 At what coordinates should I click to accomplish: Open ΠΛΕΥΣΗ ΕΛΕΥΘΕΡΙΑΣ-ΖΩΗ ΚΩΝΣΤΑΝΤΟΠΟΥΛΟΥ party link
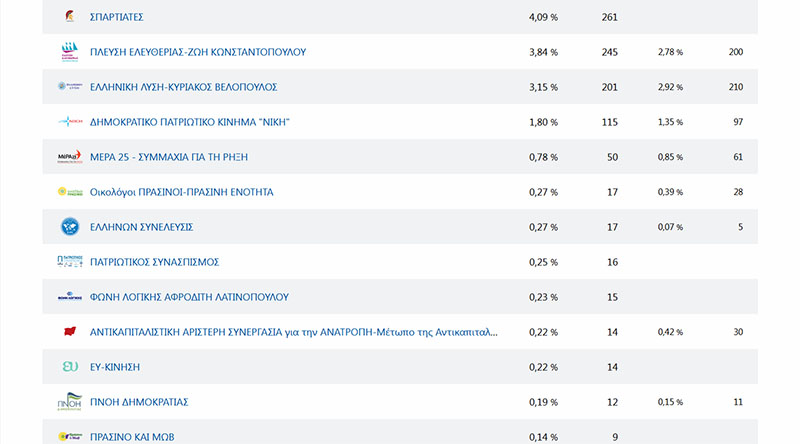coord(198,52)
